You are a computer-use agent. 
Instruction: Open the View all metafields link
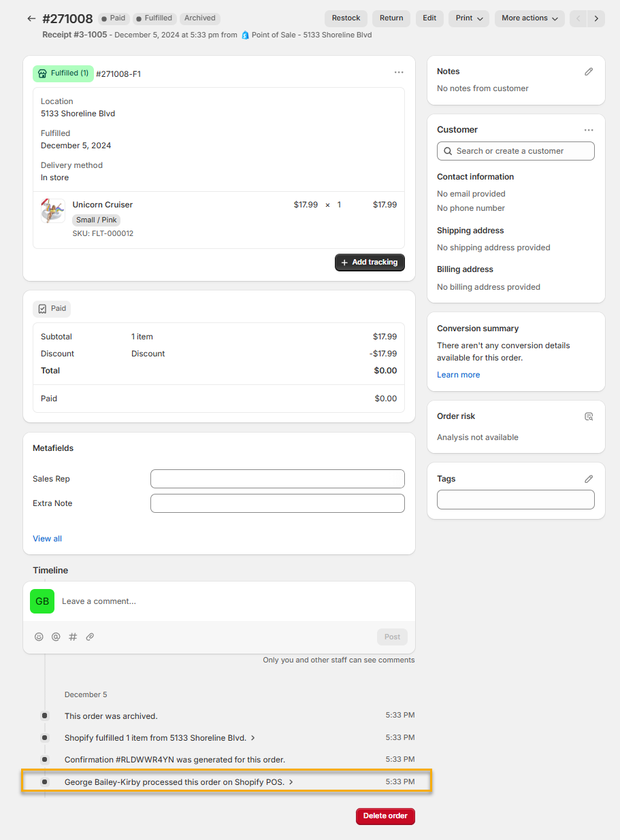click(47, 539)
